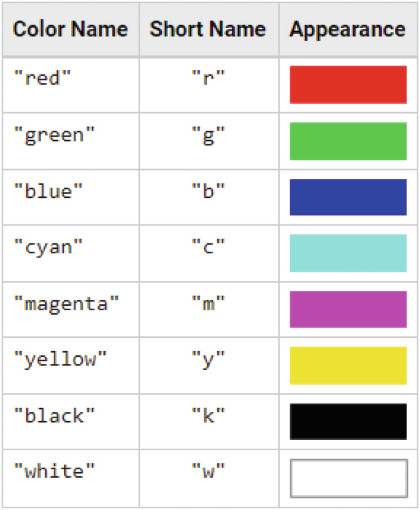
Task: Pick the blue appearance swatch
Action: tap(348, 197)
